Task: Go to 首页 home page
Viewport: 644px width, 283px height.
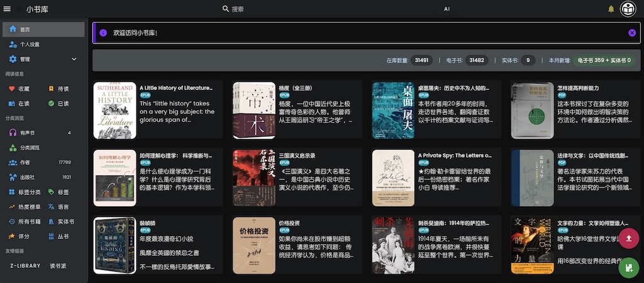Action: [43, 30]
